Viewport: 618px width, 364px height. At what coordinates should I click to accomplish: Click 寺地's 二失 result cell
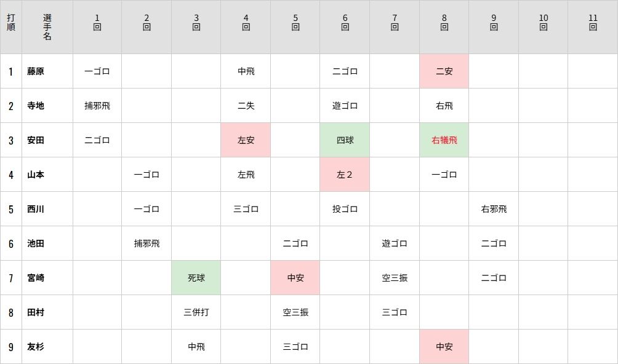[x=246, y=106]
